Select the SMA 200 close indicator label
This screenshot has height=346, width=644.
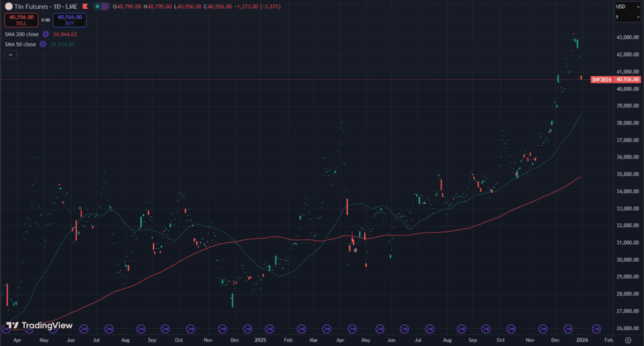(21, 34)
